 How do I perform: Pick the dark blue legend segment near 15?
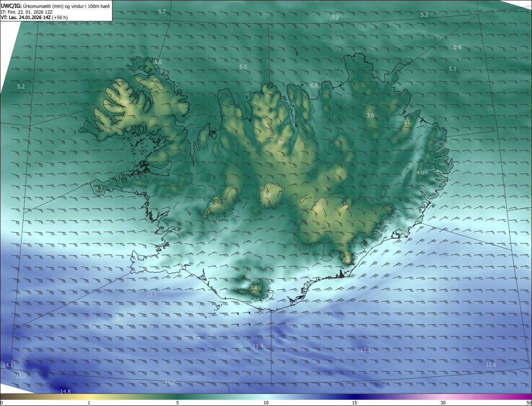coord(355,397)
